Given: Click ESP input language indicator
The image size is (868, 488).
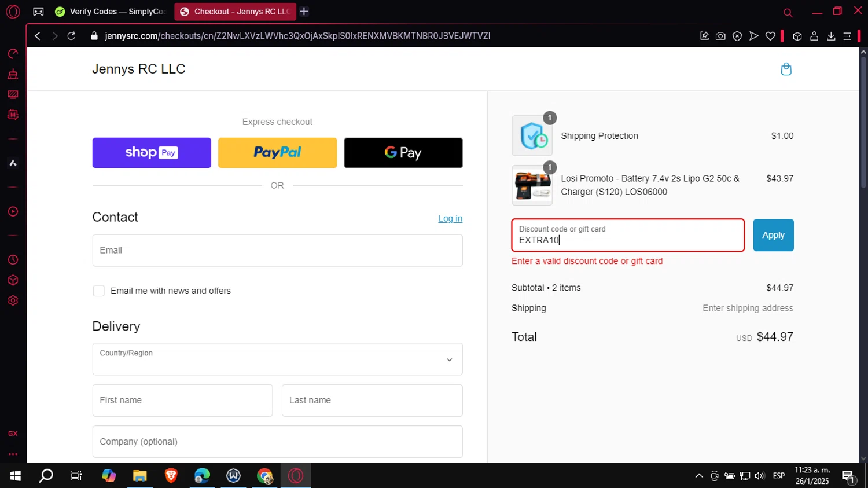Looking at the screenshot, I should 779,476.
